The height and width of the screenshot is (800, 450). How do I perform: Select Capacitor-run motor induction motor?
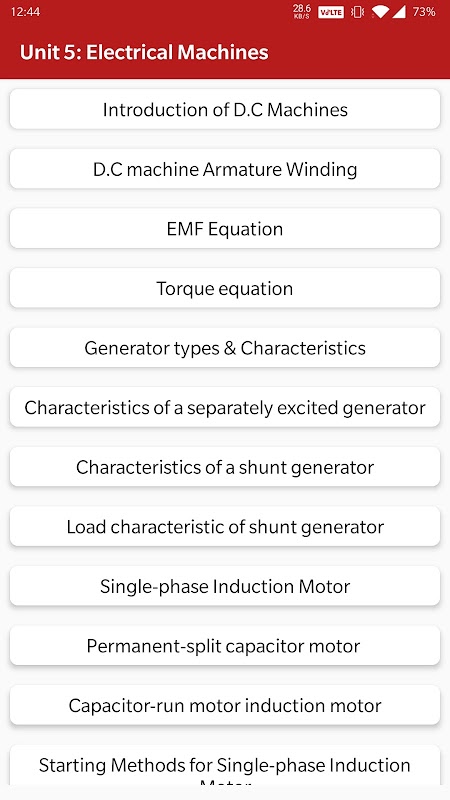[225, 705]
